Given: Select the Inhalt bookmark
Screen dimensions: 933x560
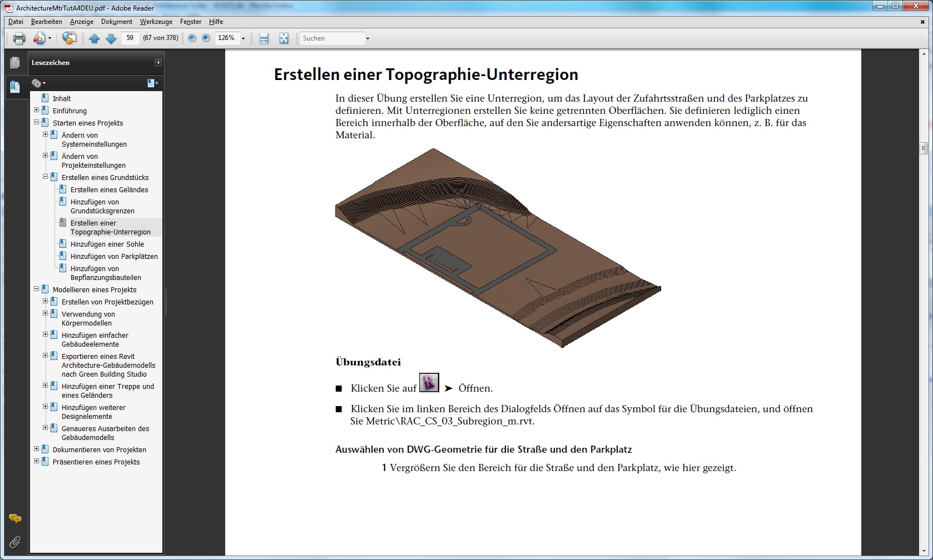Looking at the screenshot, I should 62,98.
